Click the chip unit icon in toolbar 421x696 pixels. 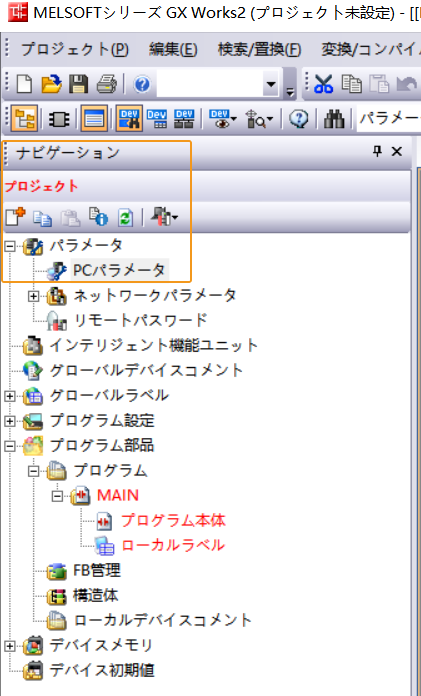click(x=59, y=119)
